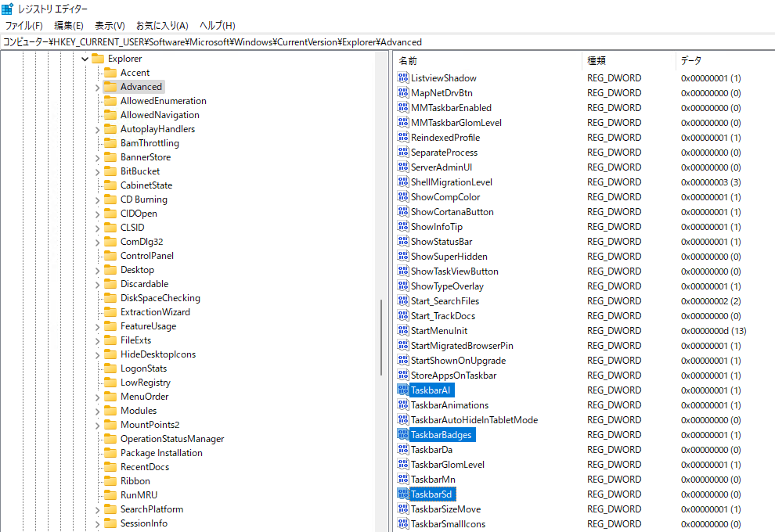Image resolution: width=775 pixels, height=532 pixels.
Task: Select the ShowTaskViewButton value name
Action: 455,271
